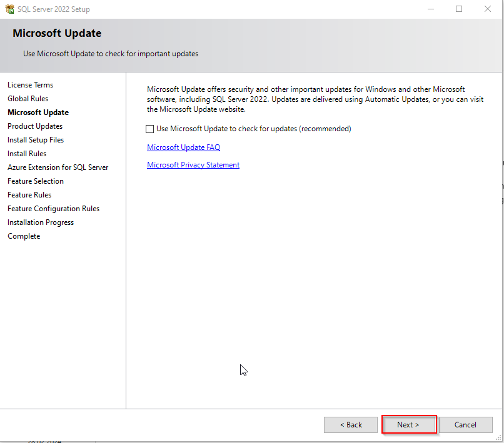Open the Microsoft Privacy Statement link
Viewport: 504px width, 443px height.
click(x=193, y=165)
